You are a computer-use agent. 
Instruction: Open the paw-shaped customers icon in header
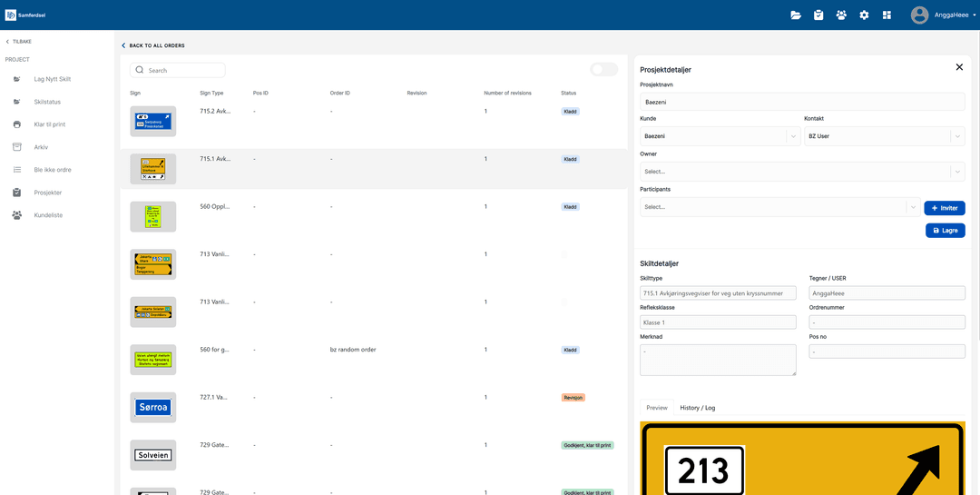tap(841, 15)
